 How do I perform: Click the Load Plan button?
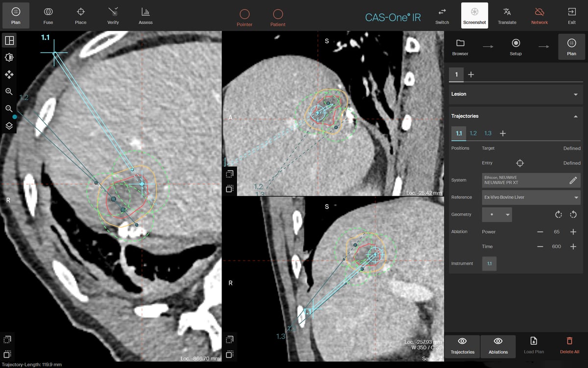click(534, 346)
